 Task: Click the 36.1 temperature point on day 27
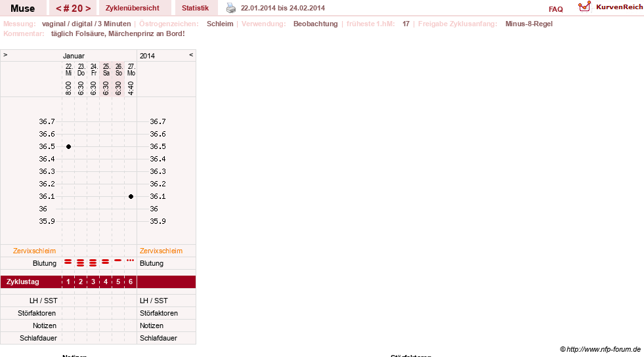click(131, 197)
